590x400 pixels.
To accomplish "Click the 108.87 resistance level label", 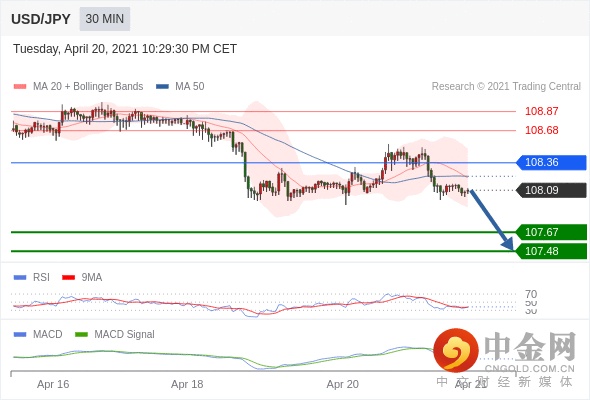I will point(541,111).
